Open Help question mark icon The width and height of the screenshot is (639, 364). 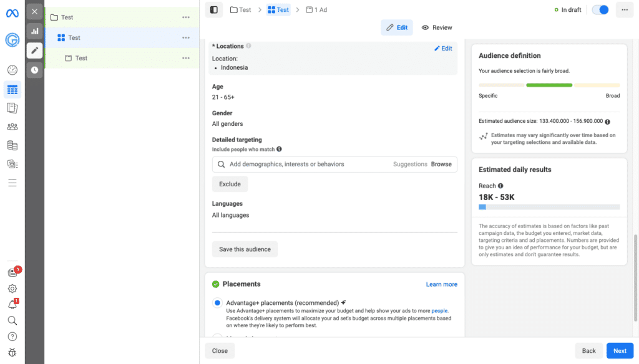pos(12,337)
